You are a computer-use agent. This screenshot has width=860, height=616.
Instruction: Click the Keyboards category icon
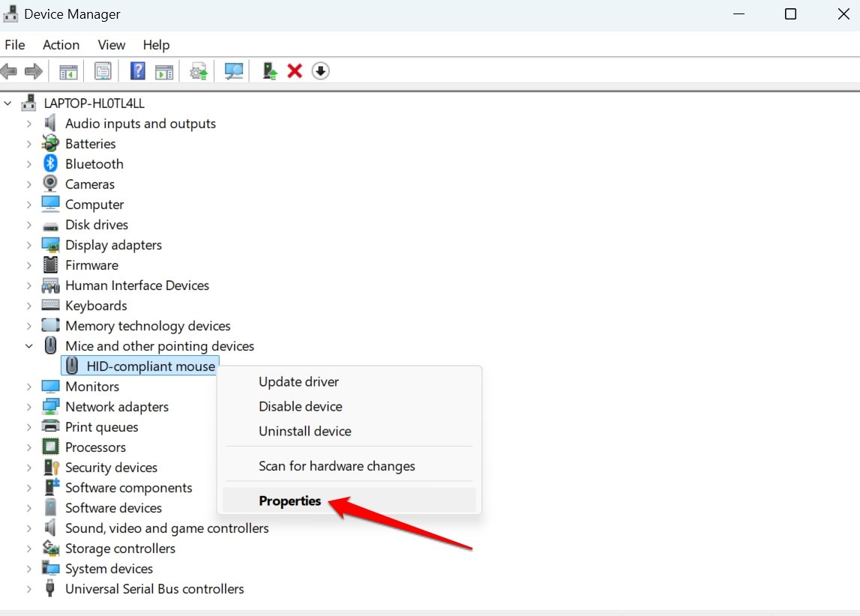click(x=50, y=305)
